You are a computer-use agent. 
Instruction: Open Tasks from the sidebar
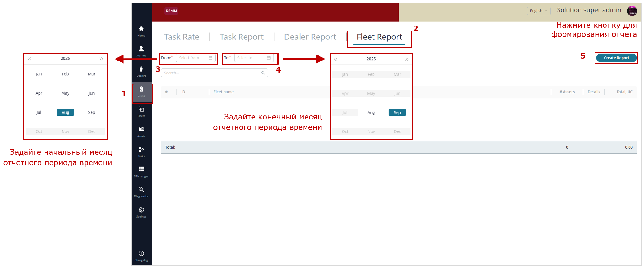[x=141, y=151]
